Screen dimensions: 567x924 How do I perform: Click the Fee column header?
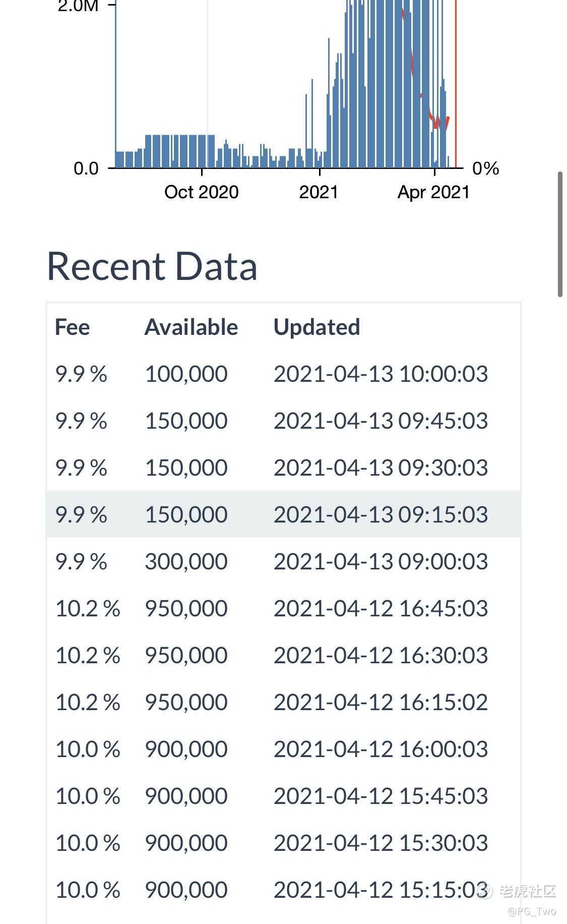coord(72,327)
